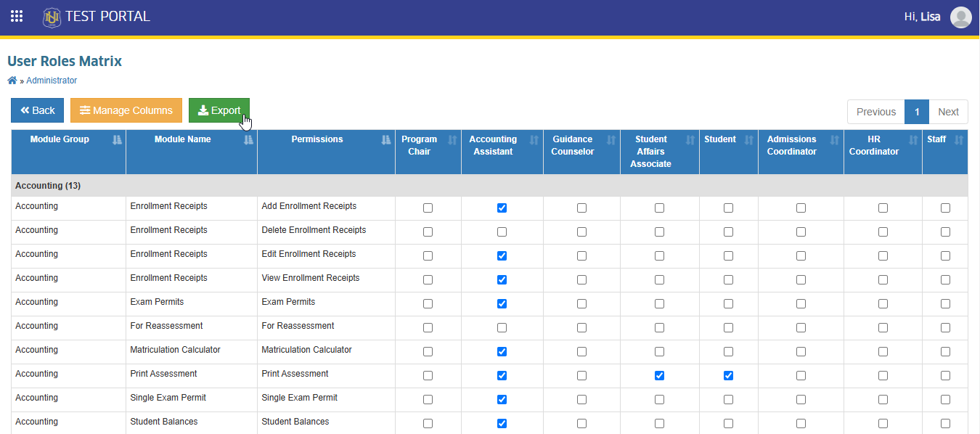980x434 pixels.
Task: Uncheck Accounting Assistant for View Enrollment Receipts
Action: point(502,280)
